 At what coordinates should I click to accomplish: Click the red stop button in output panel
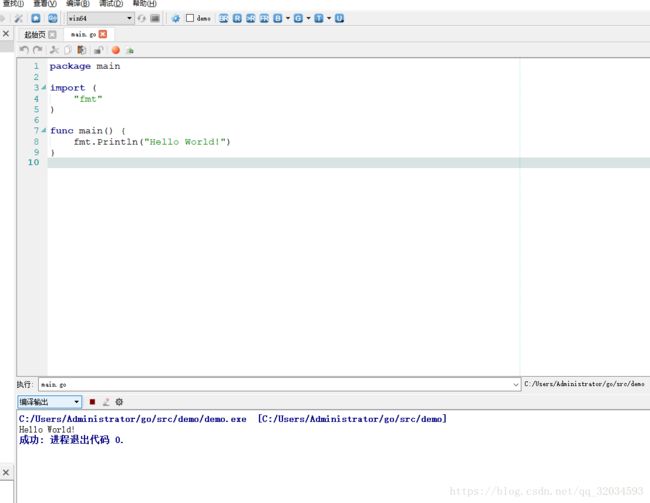click(92, 402)
